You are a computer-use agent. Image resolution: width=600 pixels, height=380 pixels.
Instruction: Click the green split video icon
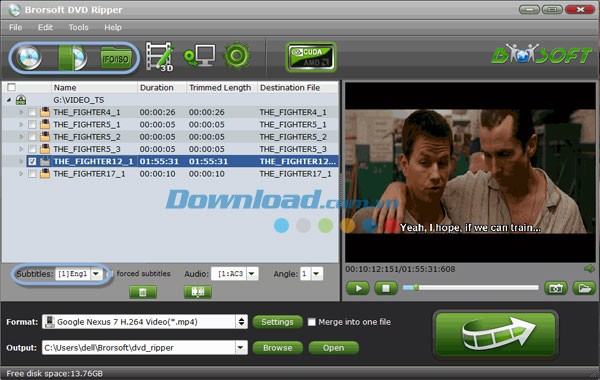coord(198,292)
